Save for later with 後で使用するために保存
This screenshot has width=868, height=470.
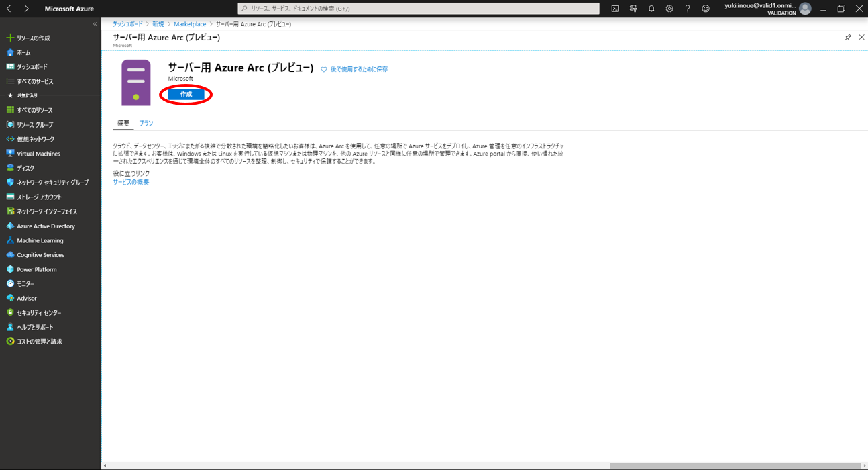(354, 69)
